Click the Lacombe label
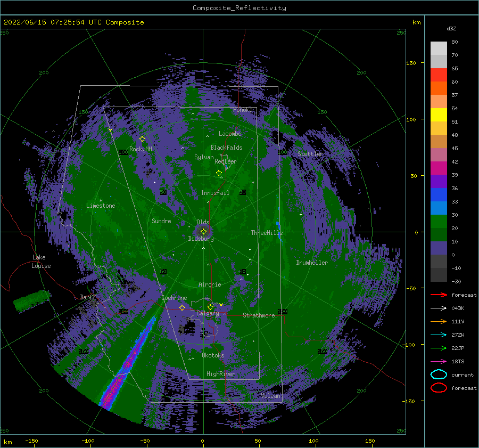Image resolution: width=479 pixels, height=448 pixels. 230,134
